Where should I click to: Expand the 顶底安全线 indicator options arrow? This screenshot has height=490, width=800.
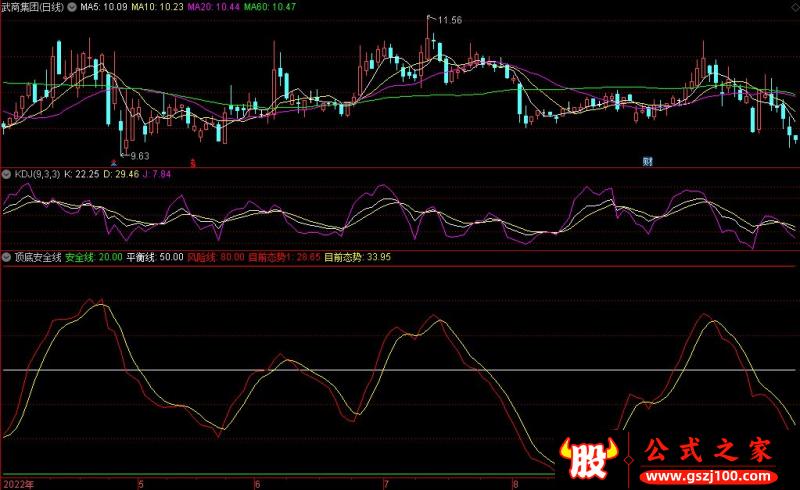coord(7,257)
